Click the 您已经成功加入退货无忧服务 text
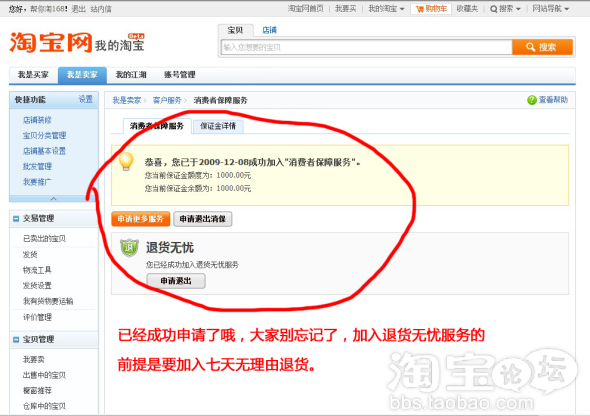The width and height of the screenshot is (590, 416). click(192, 265)
